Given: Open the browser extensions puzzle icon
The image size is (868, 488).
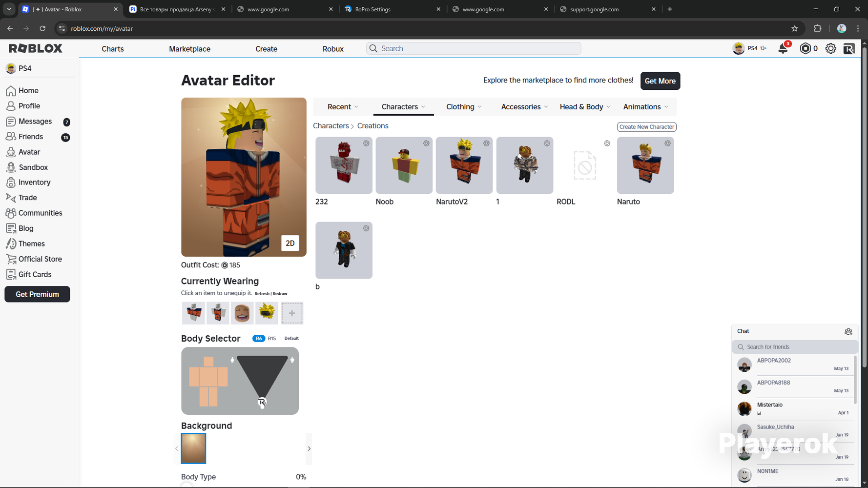Looking at the screenshot, I should (x=817, y=28).
